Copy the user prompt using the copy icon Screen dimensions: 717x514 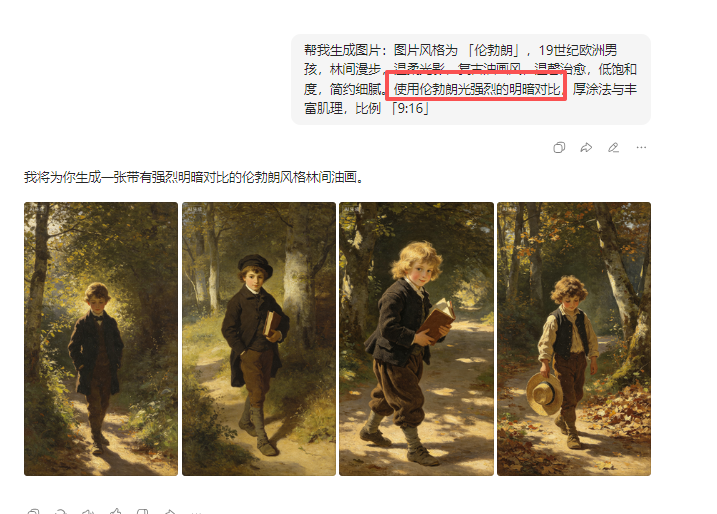559,147
